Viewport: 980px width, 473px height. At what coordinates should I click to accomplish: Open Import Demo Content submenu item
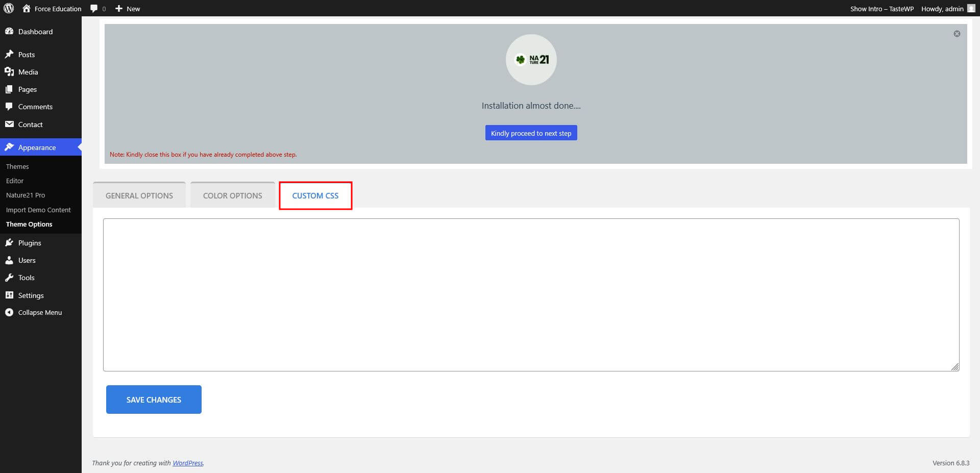point(38,210)
